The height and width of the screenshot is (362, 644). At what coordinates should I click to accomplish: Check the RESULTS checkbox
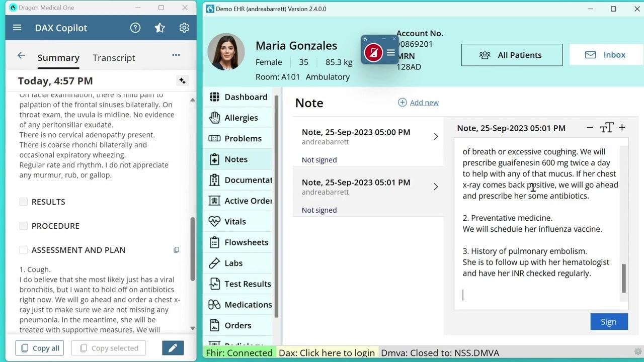(x=23, y=202)
